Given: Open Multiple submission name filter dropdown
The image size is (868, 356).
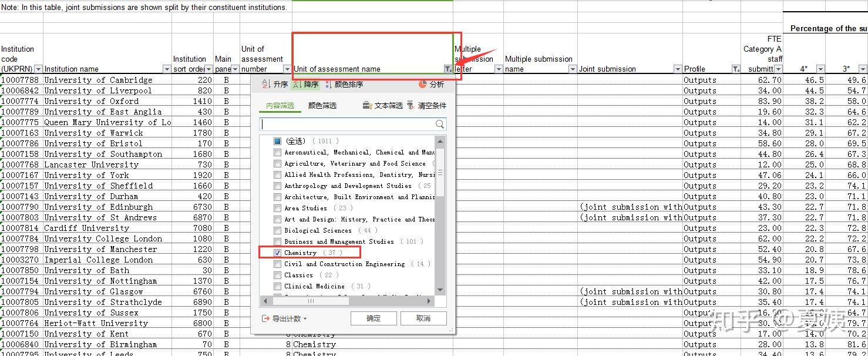Looking at the screenshot, I should coord(573,69).
